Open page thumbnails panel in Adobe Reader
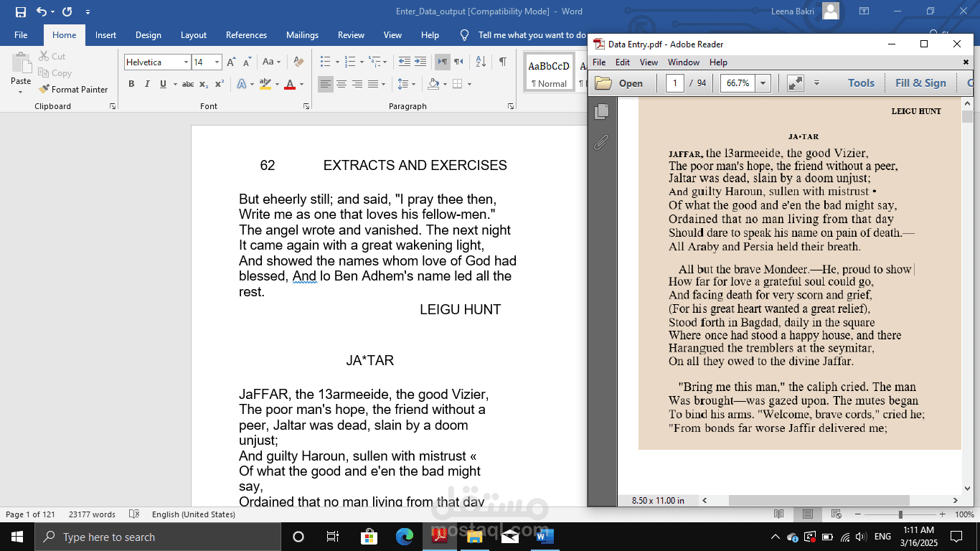 pyautogui.click(x=602, y=111)
